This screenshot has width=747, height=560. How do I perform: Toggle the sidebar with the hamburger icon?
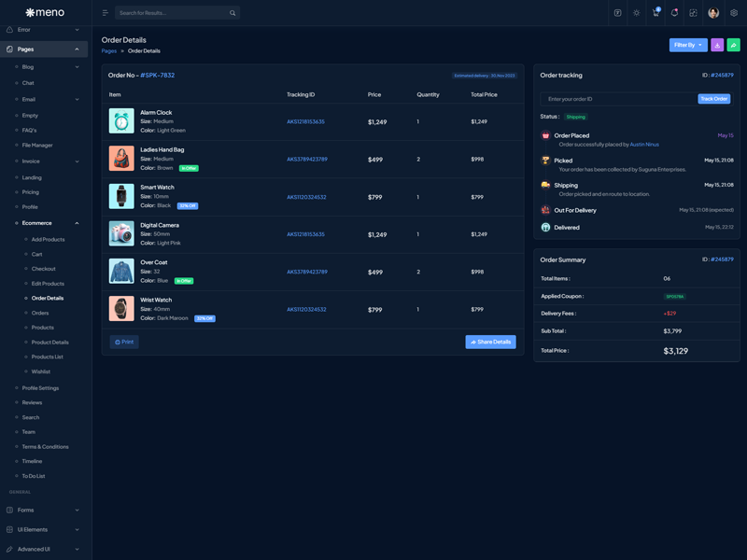(x=106, y=13)
